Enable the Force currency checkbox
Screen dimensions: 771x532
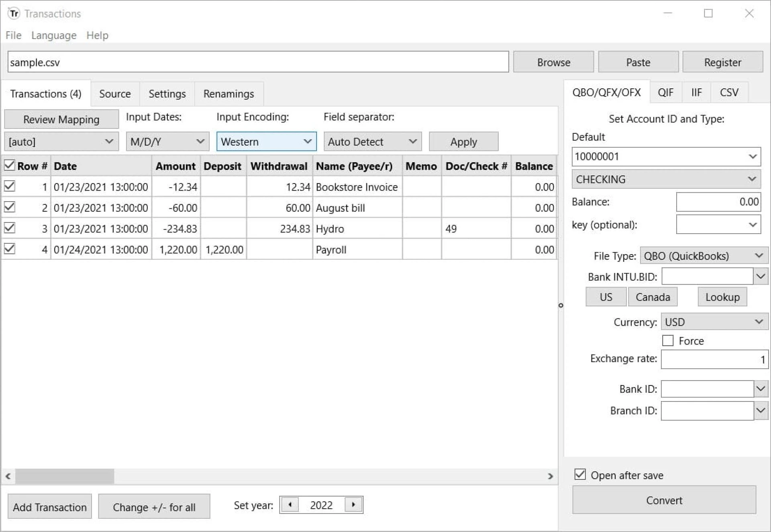(668, 340)
